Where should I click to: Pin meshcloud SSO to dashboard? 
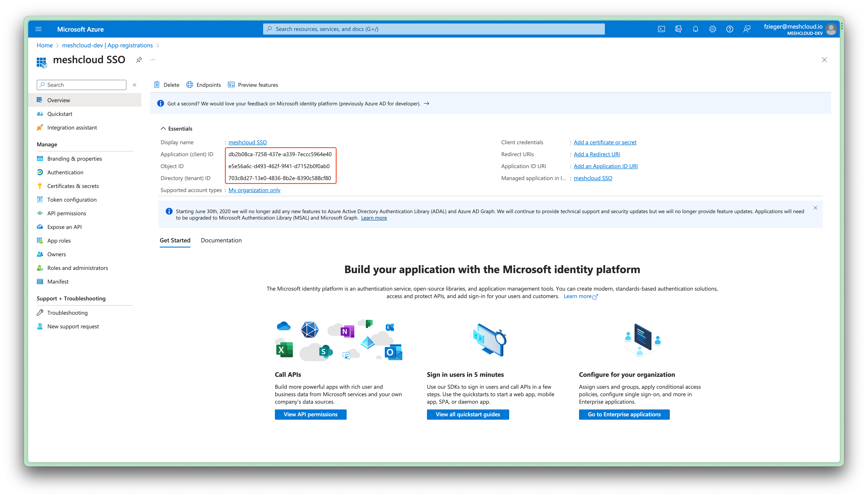pos(139,60)
